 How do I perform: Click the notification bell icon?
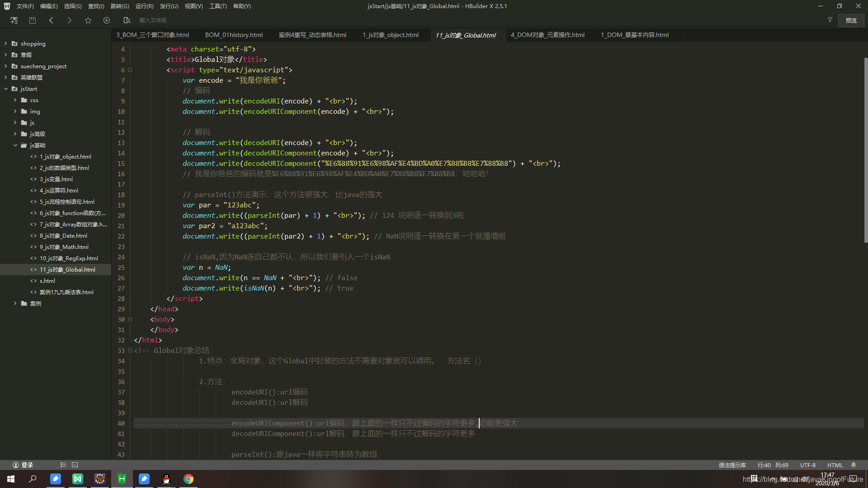854,465
